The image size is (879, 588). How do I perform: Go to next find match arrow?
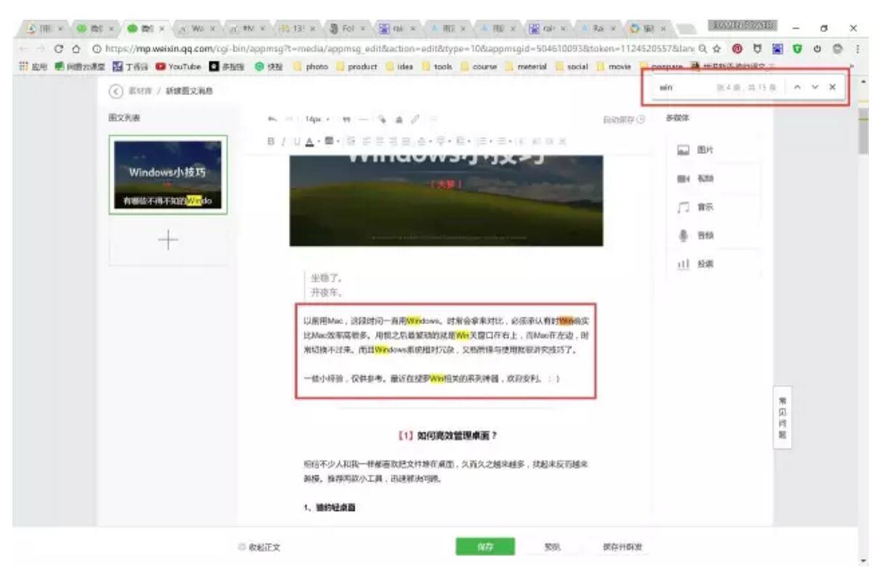click(x=816, y=86)
